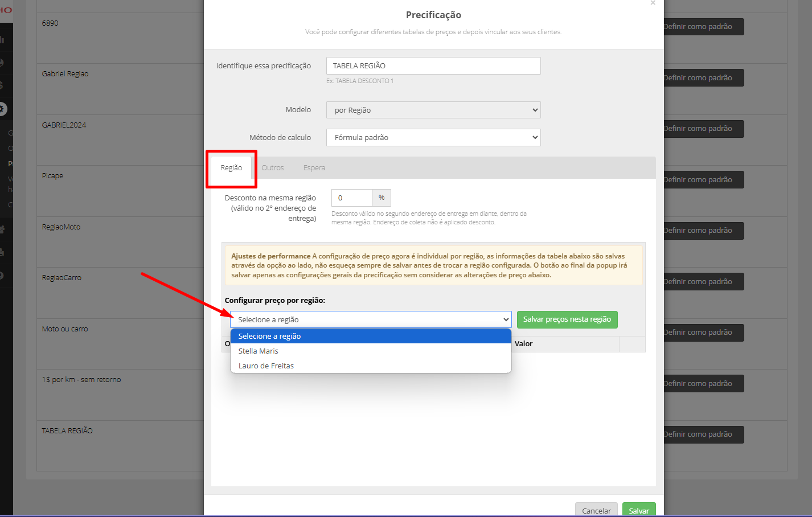Image resolution: width=812 pixels, height=517 pixels.
Task: Switch to the Outros tab
Action: pyautogui.click(x=273, y=168)
